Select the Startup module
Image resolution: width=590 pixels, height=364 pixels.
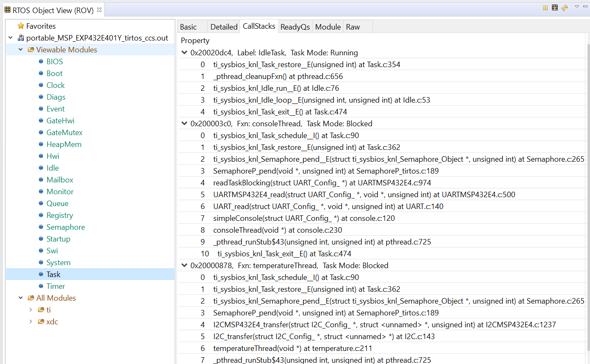(58, 239)
